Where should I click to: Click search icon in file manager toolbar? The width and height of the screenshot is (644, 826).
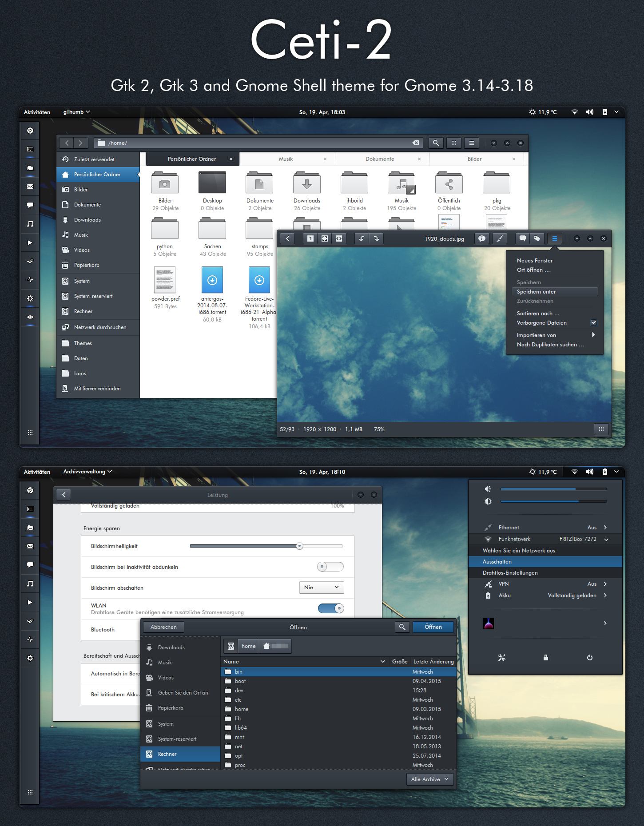pyautogui.click(x=436, y=143)
